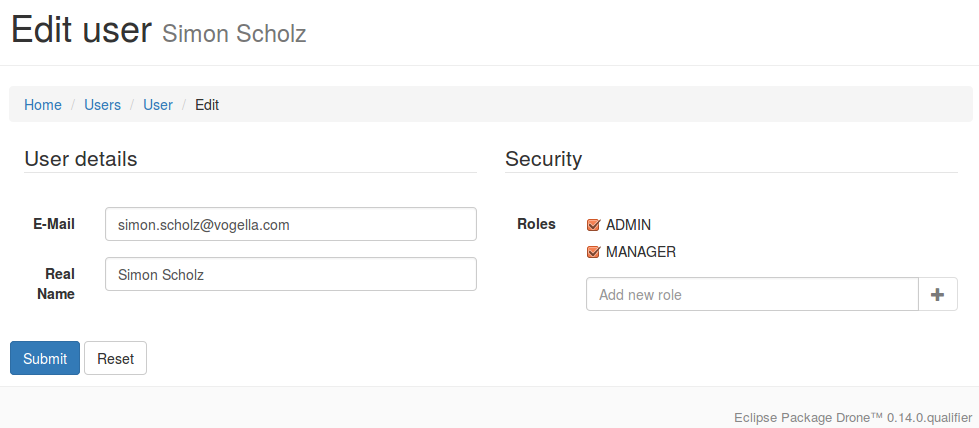979x428 pixels.
Task: Click the ADMIN role label text
Action: coord(628,225)
